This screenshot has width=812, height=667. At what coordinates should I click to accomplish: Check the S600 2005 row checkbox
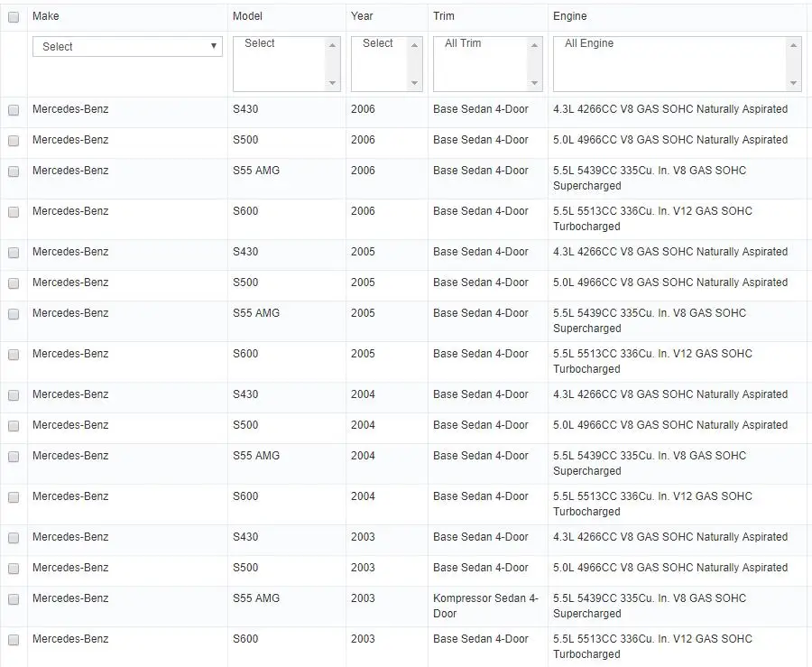(14, 354)
